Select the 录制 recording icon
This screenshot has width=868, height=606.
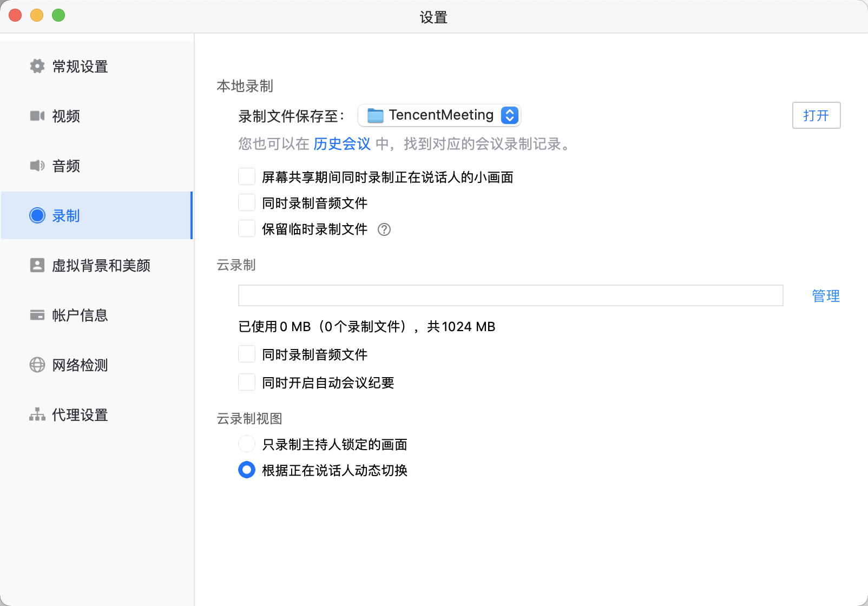pyautogui.click(x=36, y=215)
